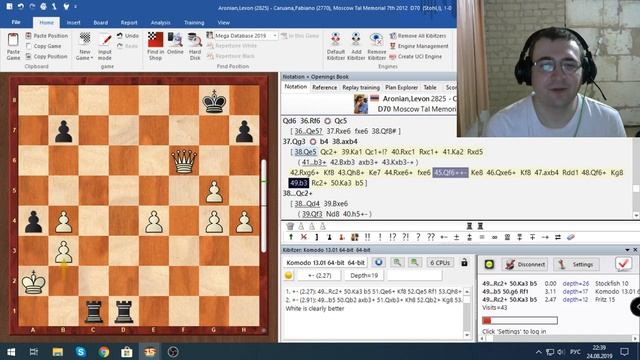Tick the Copy Game checkbox

tap(29, 46)
